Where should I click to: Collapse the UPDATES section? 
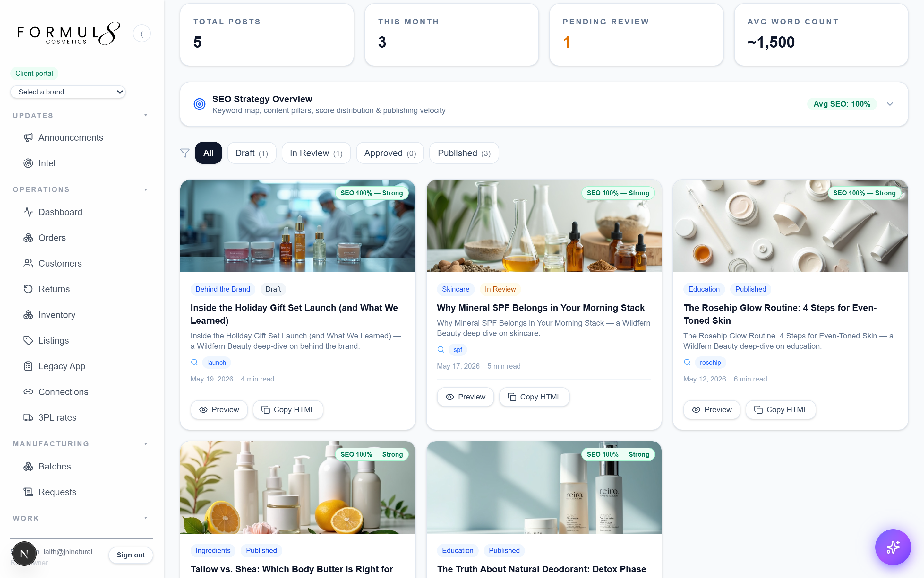coord(145,116)
